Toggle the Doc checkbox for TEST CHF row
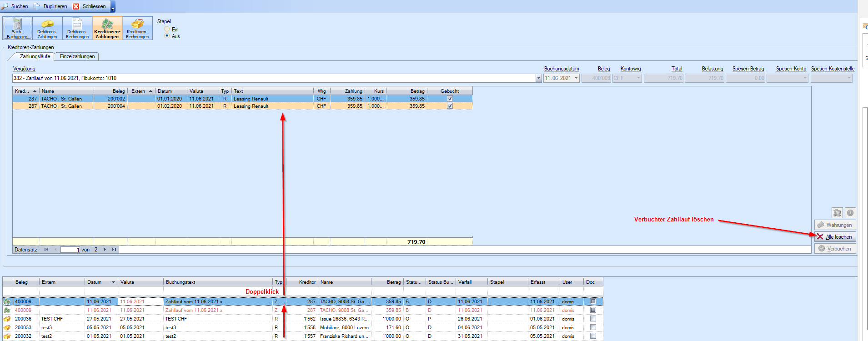The image size is (868, 341). pos(593,319)
